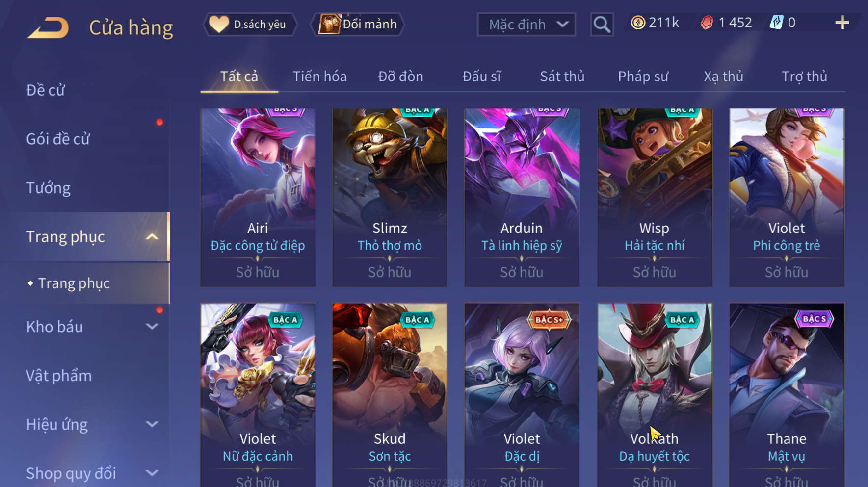
Task: Click the red ruby icon beside 1 452
Action: [707, 23]
